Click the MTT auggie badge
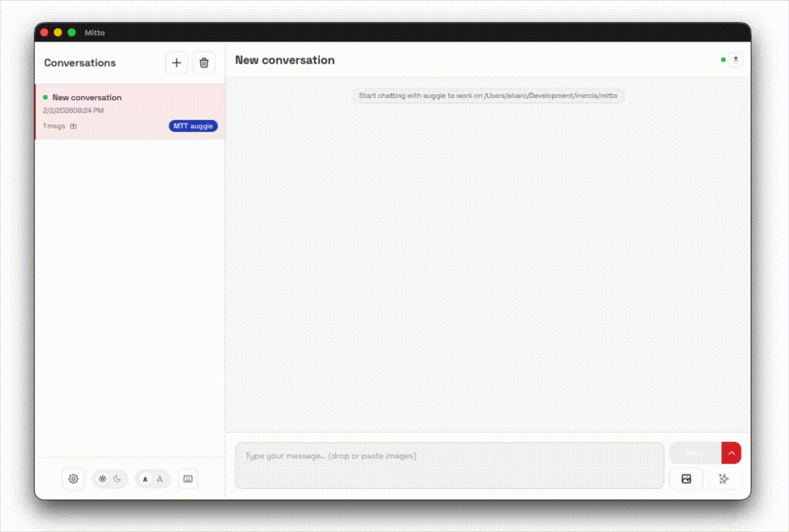The height and width of the screenshot is (532, 789). [193, 126]
